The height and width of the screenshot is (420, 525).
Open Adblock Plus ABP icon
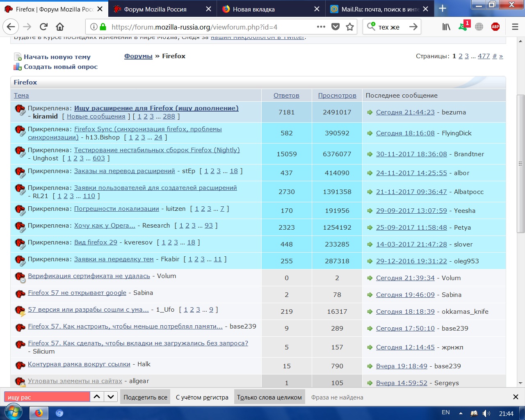495,27
